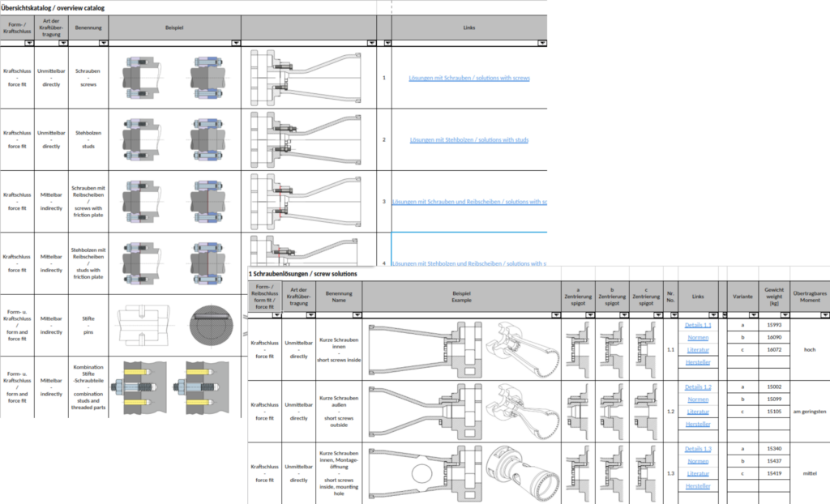Open the 'Details 1.2' link

pos(698,387)
